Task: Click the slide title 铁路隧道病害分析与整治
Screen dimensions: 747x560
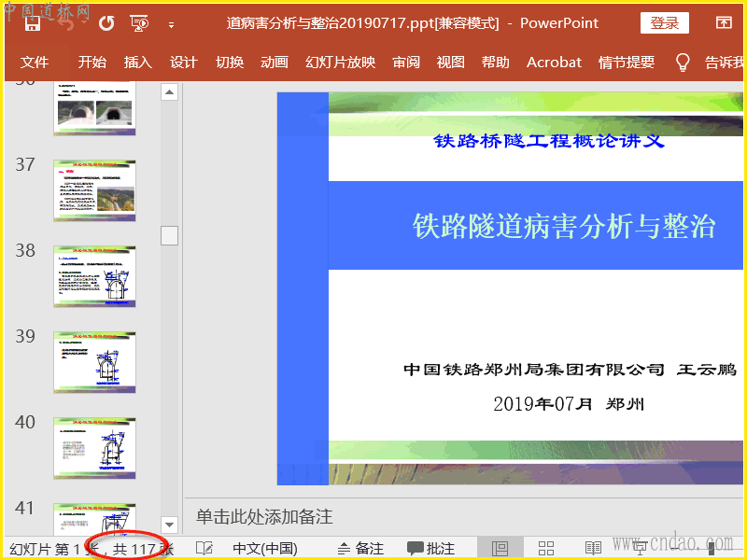Action: (x=564, y=226)
